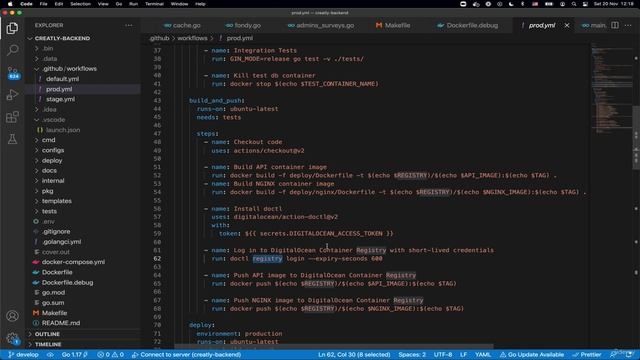Screen dimensions: 640x360
Task: Switch to fondy.go tab
Action: [243, 25]
